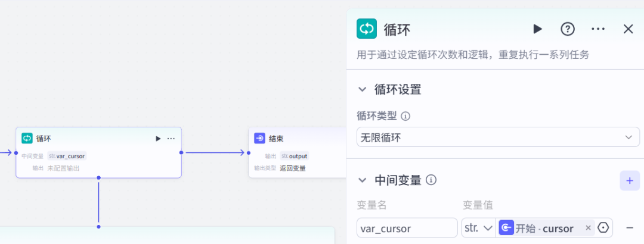Click the var_cursor tag in 循环 node
This screenshot has width=644, height=244.
click(x=67, y=156)
